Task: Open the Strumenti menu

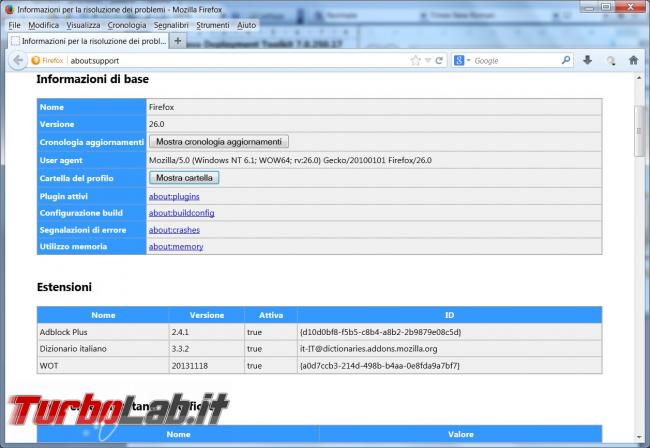Action: point(213,25)
